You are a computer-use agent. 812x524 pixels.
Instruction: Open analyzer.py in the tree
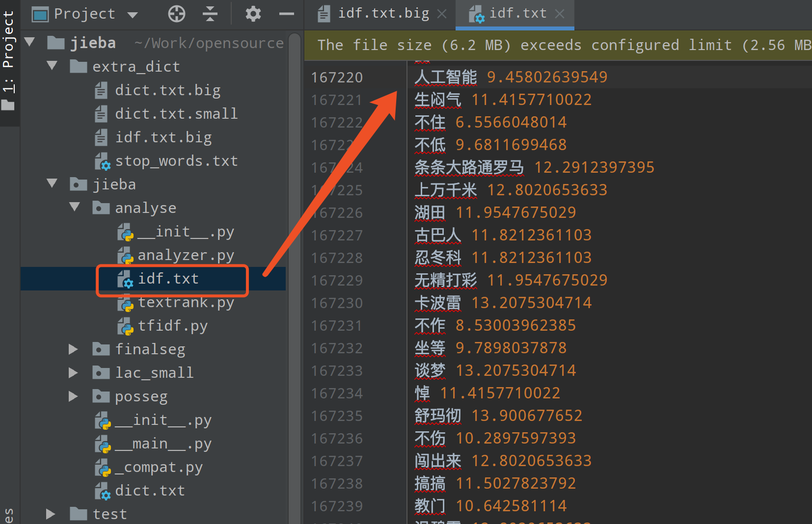(x=186, y=255)
